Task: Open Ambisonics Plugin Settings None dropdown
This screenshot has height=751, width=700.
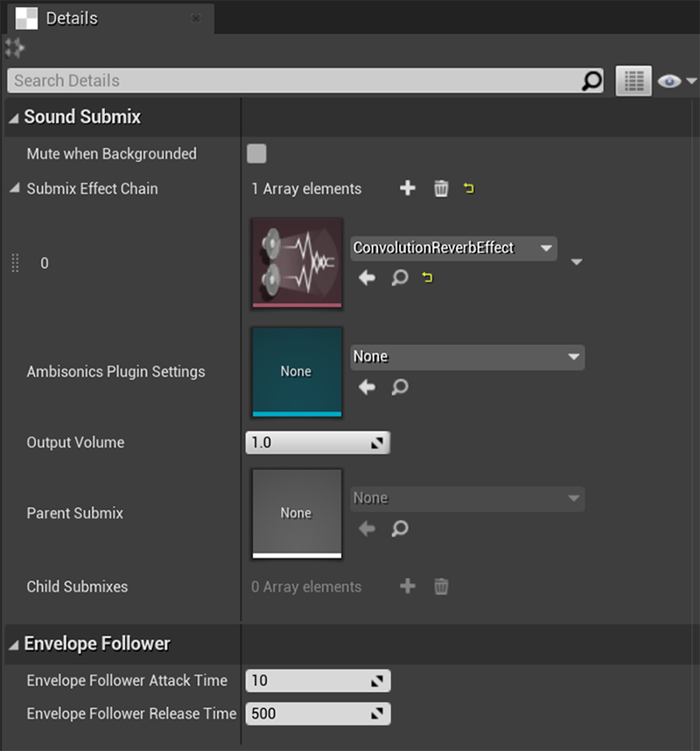Action: [x=467, y=357]
